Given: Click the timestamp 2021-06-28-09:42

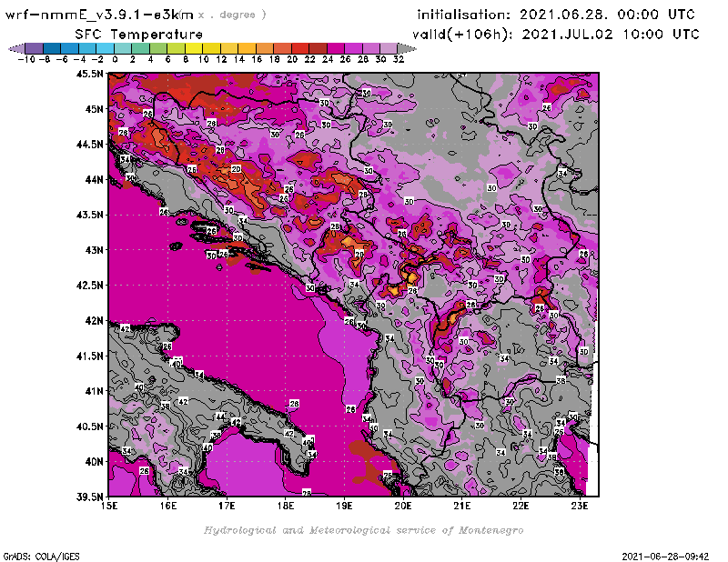Looking at the screenshot, I should click(x=665, y=557).
